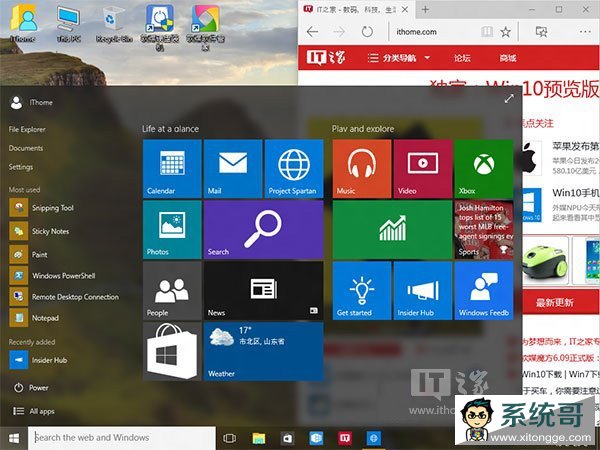Open 商城 link in site header
Screen dimensions: 600x450
pyautogui.click(x=508, y=58)
